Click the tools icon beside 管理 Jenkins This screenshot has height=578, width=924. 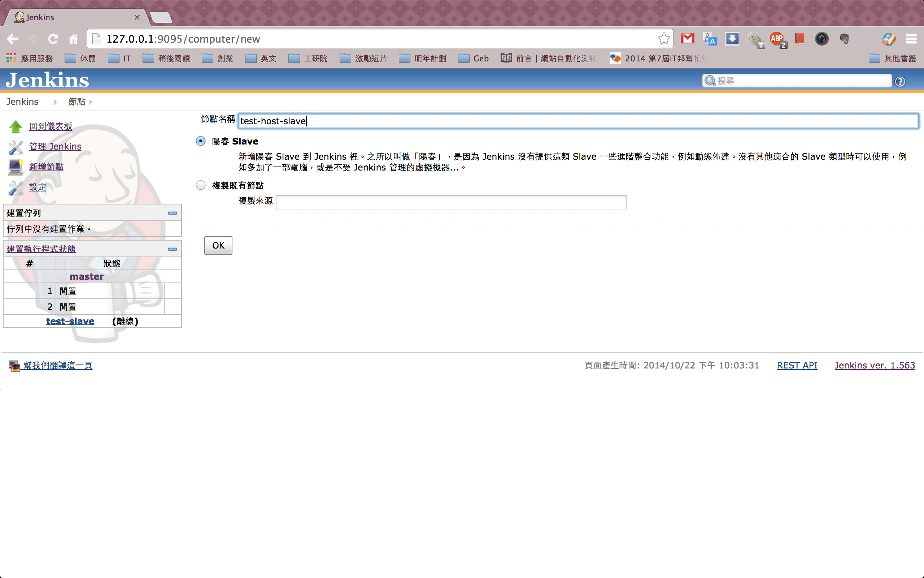[16, 147]
